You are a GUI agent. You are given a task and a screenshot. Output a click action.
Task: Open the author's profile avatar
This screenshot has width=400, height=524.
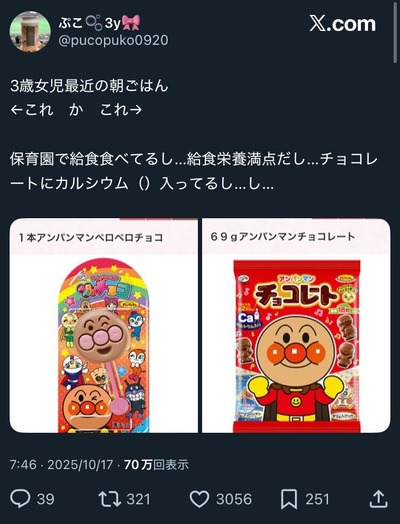pos(30,31)
